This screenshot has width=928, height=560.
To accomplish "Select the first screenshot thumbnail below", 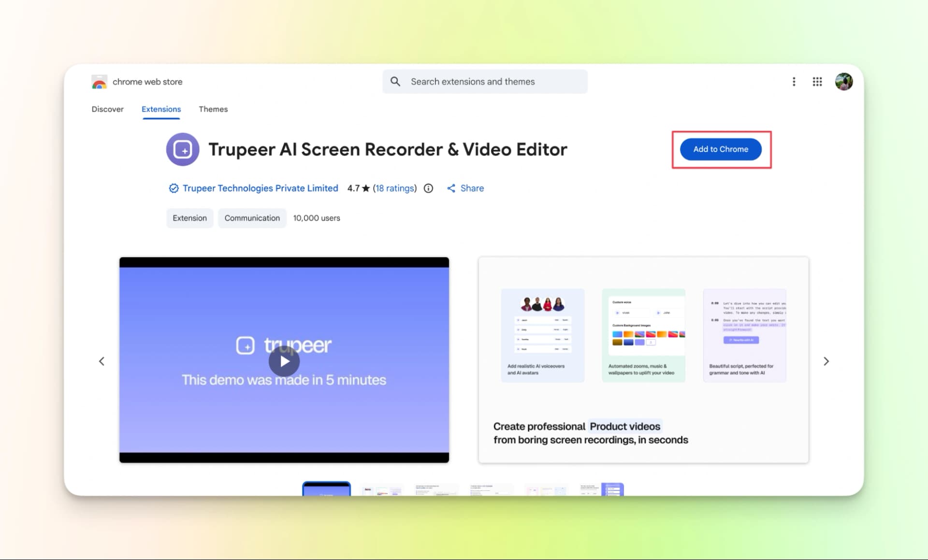I will point(326,490).
